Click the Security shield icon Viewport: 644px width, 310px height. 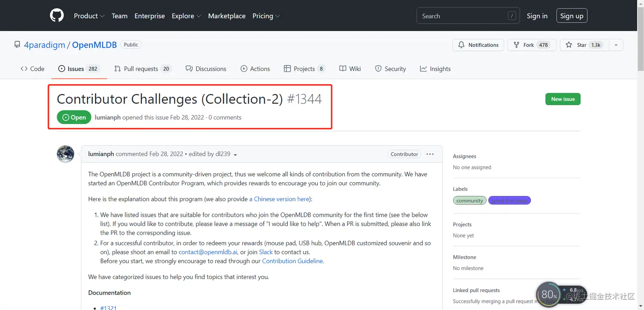[378, 69]
